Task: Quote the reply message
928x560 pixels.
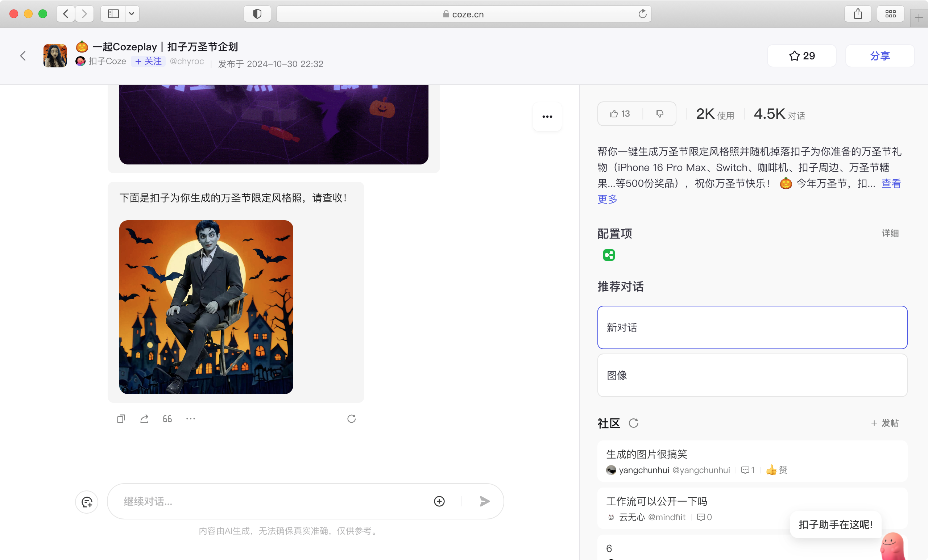Action: [167, 419]
